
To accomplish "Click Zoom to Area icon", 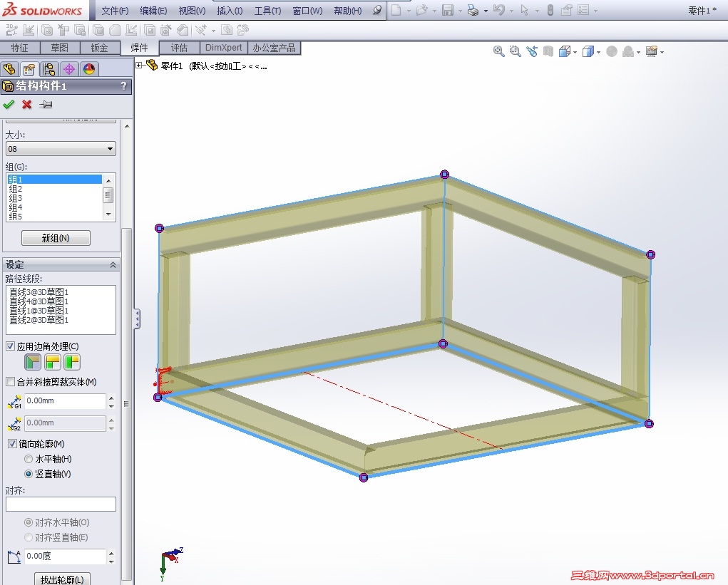I will pos(515,51).
